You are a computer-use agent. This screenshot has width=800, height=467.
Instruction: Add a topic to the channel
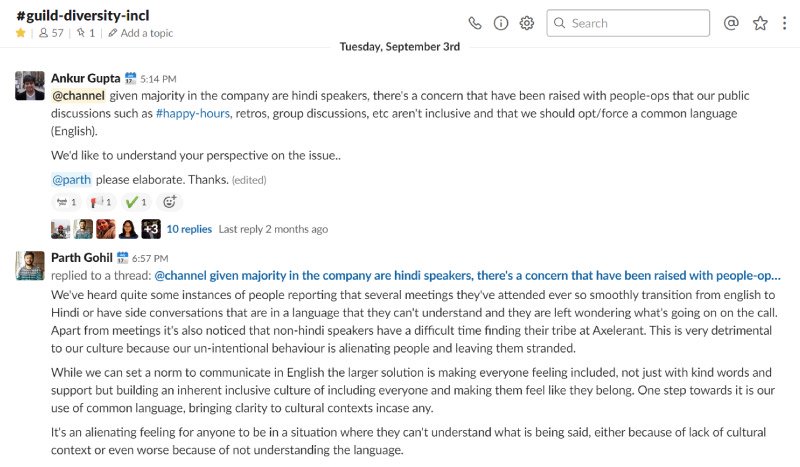pyautogui.click(x=140, y=33)
